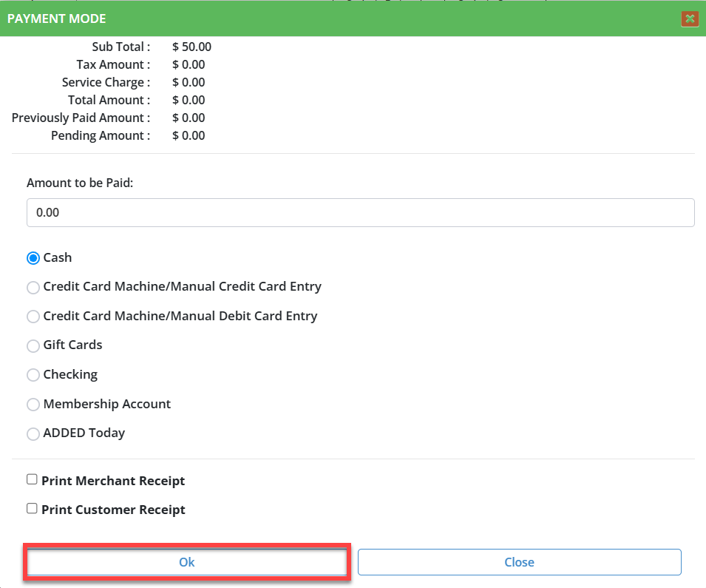Focus the Amount to be Paid field

(360, 212)
